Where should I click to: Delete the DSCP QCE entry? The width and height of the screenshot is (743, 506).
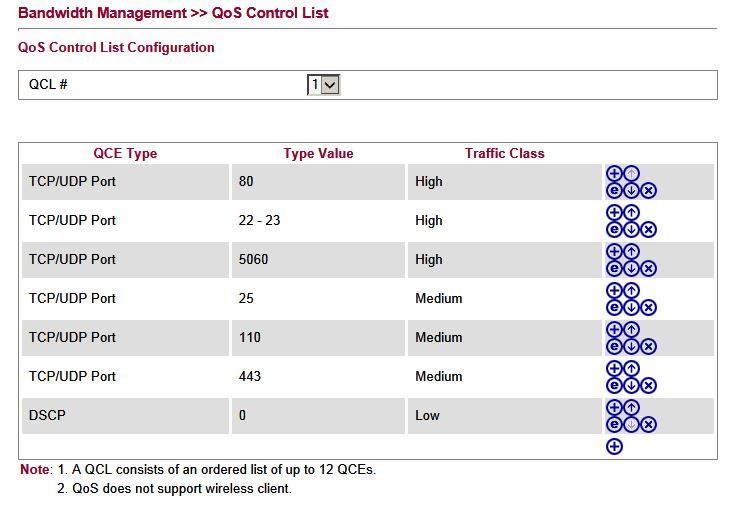tap(648, 424)
